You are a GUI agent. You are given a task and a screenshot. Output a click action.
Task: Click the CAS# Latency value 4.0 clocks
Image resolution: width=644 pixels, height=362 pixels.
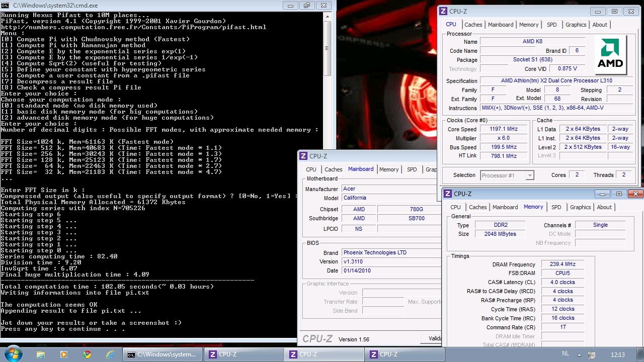563,282
